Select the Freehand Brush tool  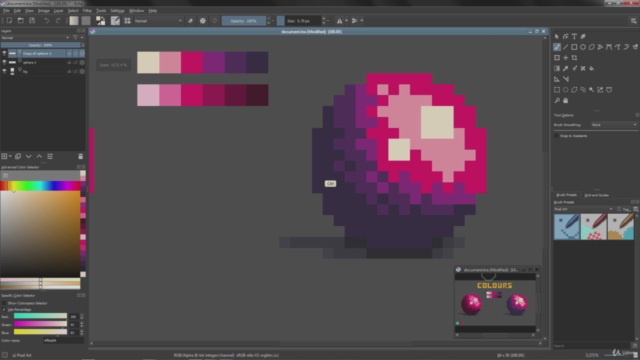point(557,47)
